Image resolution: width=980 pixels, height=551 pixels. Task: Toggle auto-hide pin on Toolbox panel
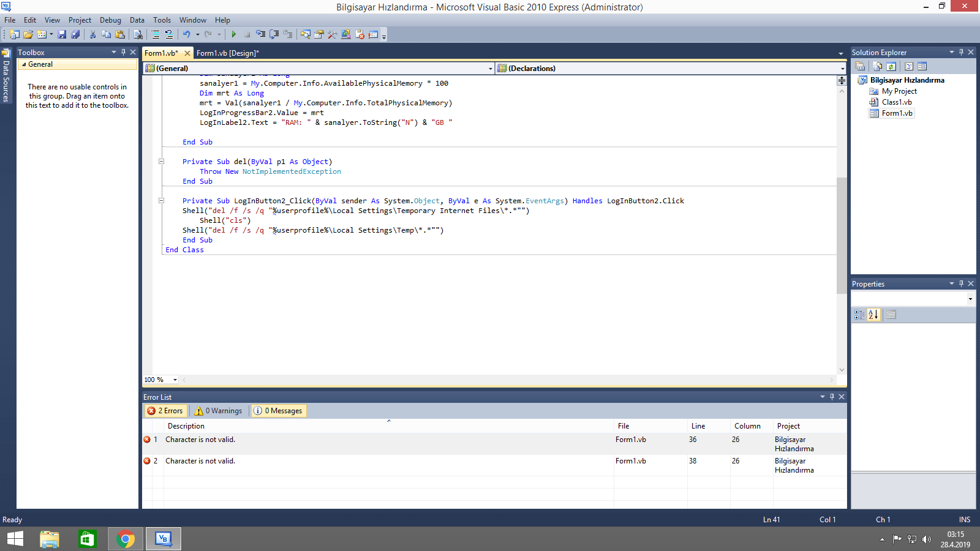[x=123, y=52]
